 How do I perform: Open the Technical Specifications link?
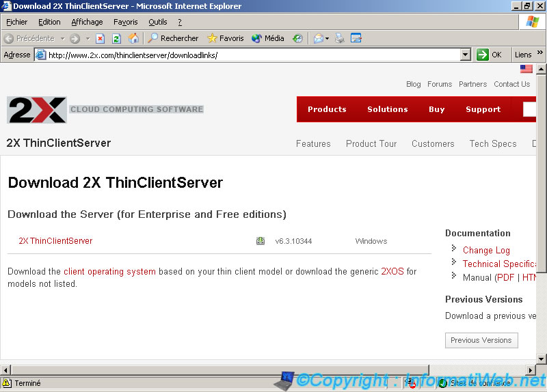[x=499, y=264]
